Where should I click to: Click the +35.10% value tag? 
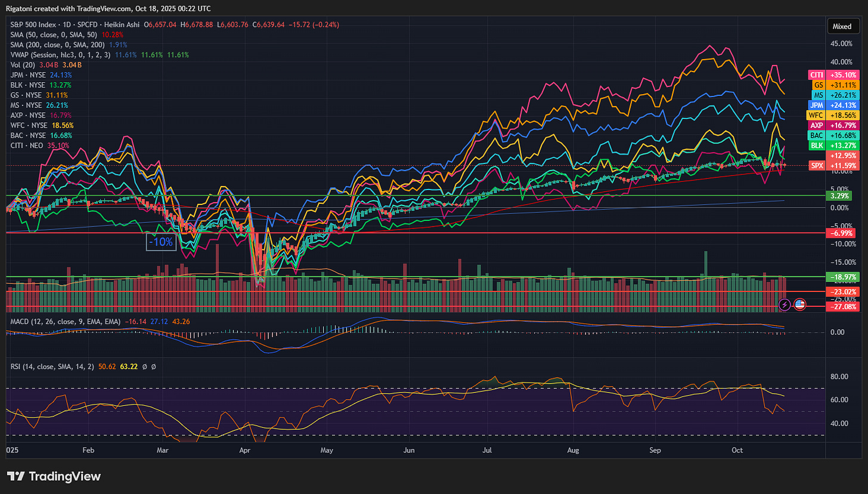[x=841, y=75]
